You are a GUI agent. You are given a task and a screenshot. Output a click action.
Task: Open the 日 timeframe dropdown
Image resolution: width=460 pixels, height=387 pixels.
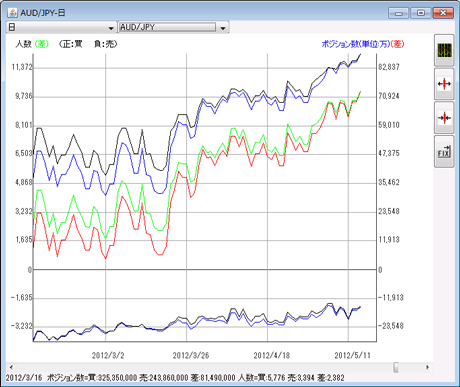(x=61, y=27)
